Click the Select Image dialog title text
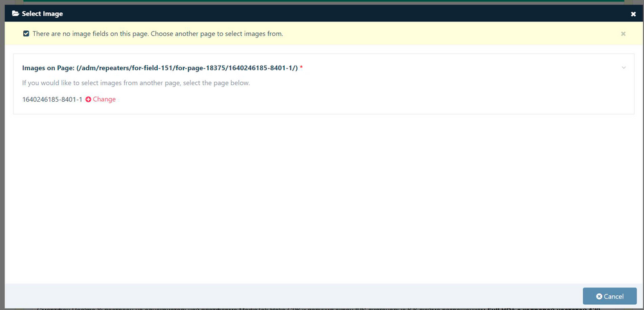Viewport: 644px width, 310px height. tap(43, 14)
